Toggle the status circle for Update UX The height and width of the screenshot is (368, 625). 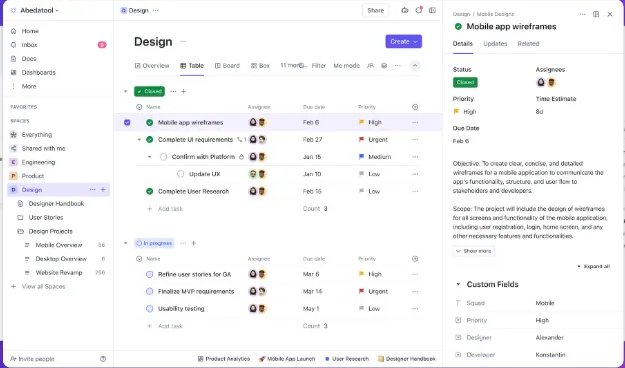tap(181, 174)
